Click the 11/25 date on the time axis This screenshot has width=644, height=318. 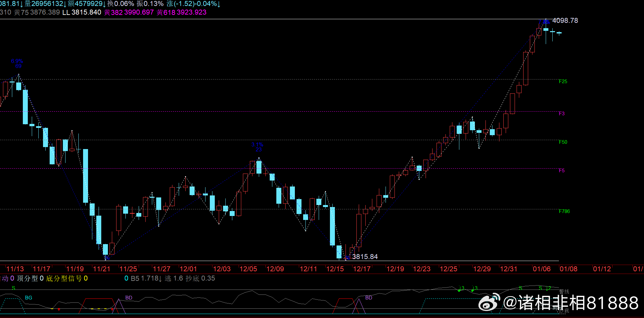(128, 269)
